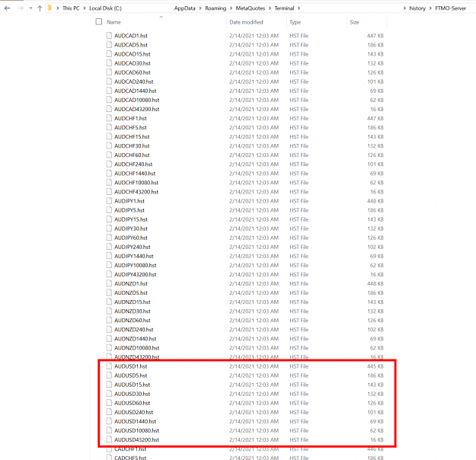Screen dimensions: 476x460
Task: Select file icon of AUDCAD240.hst
Action: point(109,81)
